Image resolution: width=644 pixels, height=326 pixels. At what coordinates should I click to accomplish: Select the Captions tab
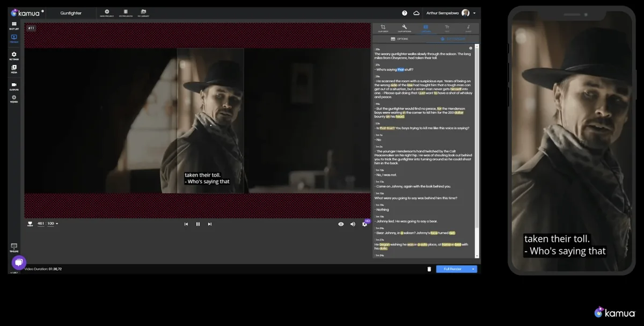coord(426,28)
